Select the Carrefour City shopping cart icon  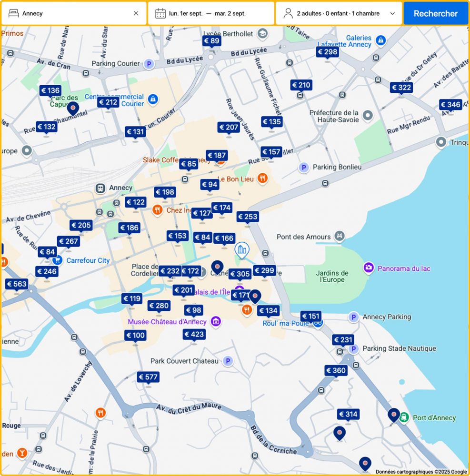[x=58, y=260]
